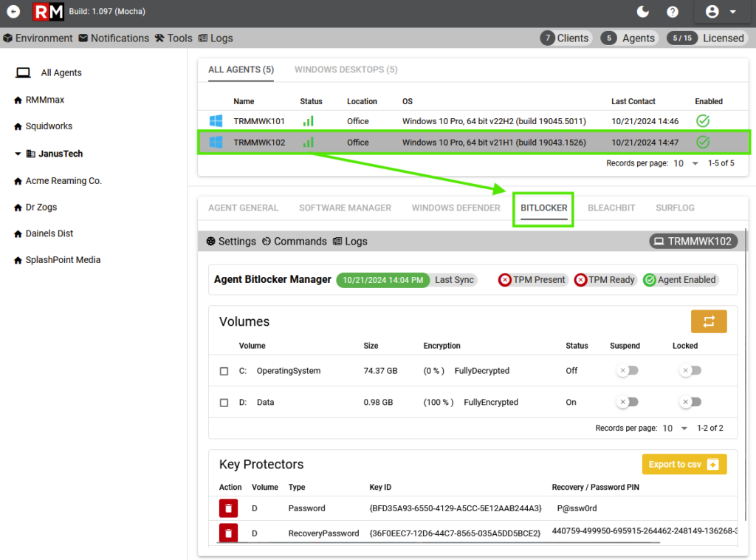
Task: Click the user profile icon
Action: [x=712, y=12]
